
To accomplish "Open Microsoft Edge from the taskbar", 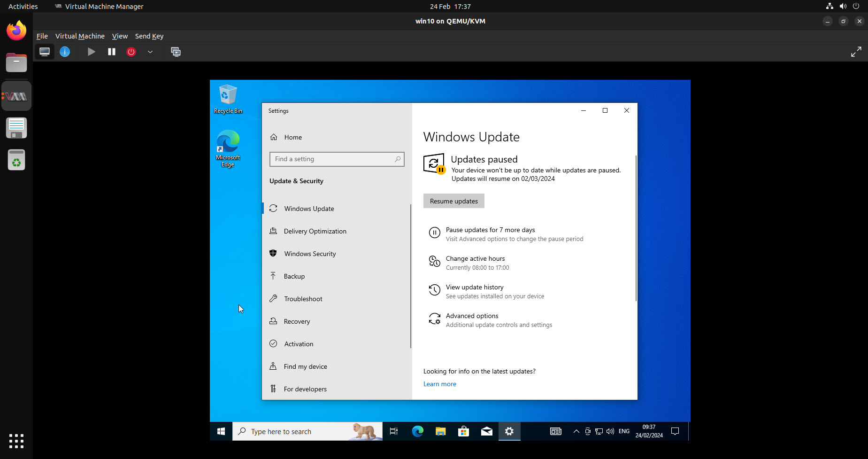I will (417, 431).
